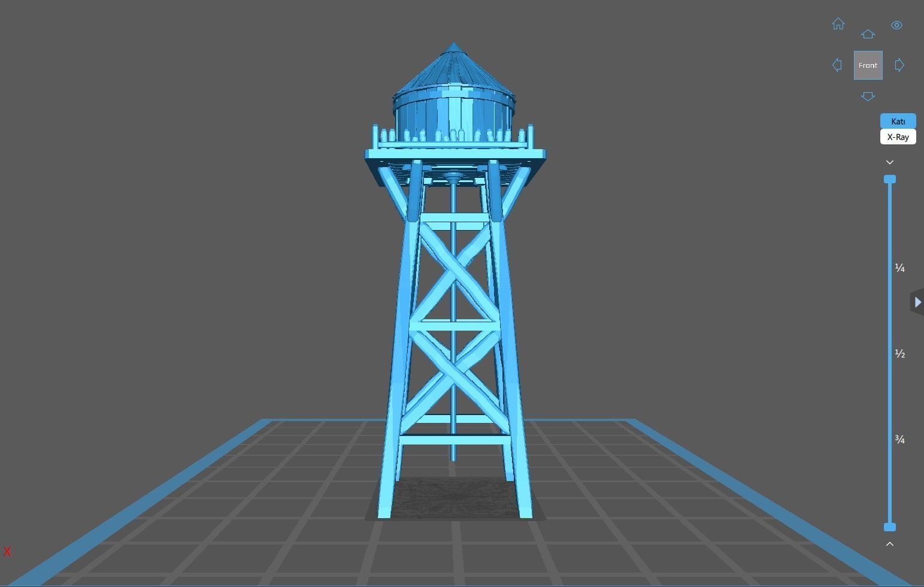Switch to X-Ray render mode
Image resolution: width=924 pixels, height=587 pixels.
pyautogui.click(x=898, y=137)
